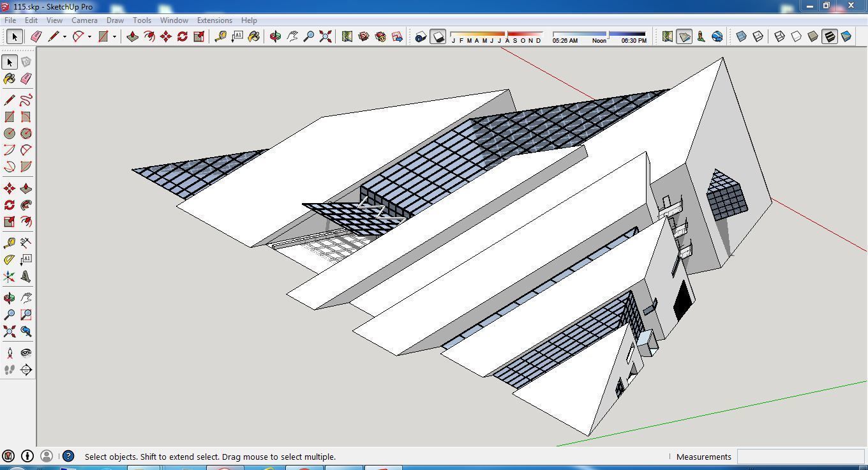This screenshot has width=868, height=470.
Task: Click Zoom Extents in top toolbar
Action: (325, 36)
